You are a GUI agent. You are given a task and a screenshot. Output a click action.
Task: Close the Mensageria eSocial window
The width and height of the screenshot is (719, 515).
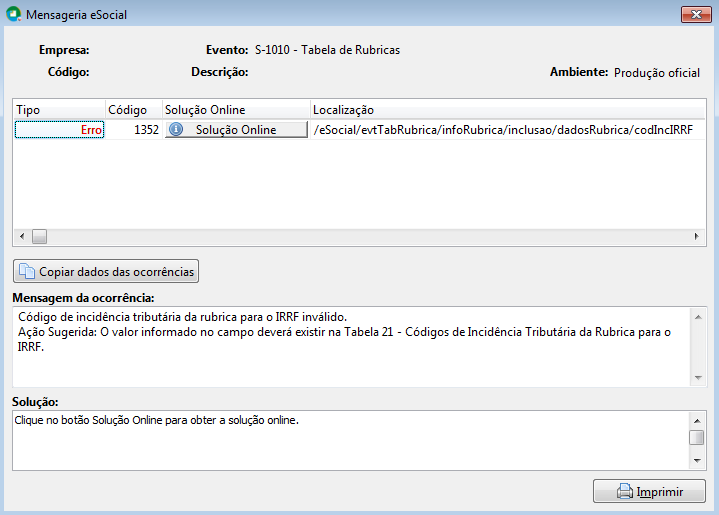coord(696,14)
